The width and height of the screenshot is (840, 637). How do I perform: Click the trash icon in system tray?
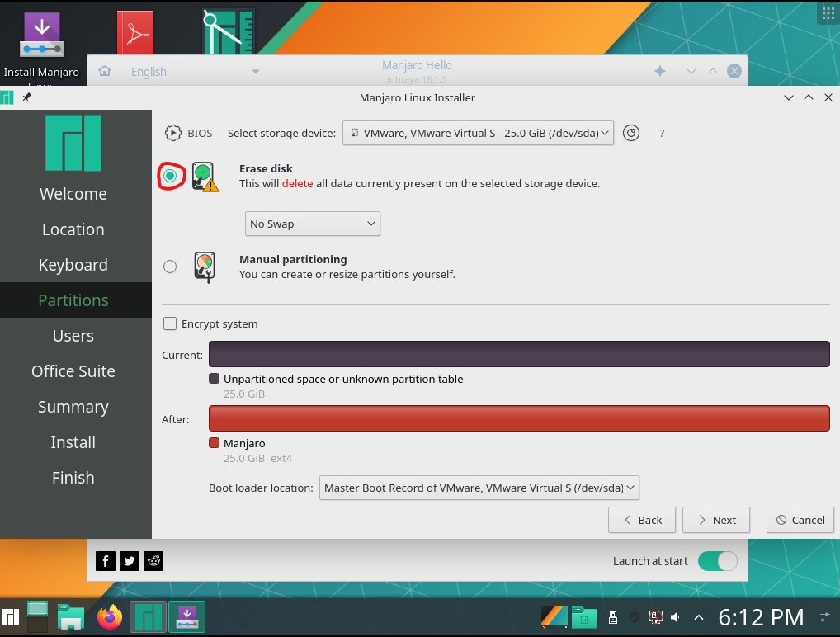tap(584, 617)
